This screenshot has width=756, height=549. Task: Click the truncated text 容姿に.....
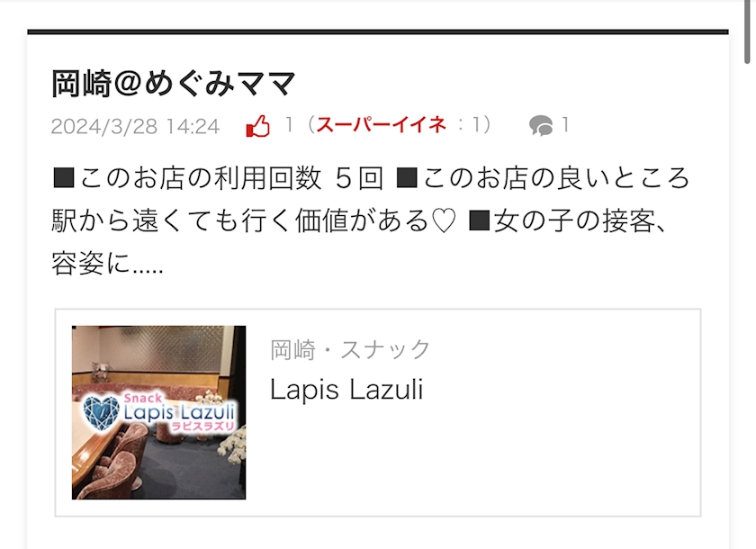[x=107, y=264]
